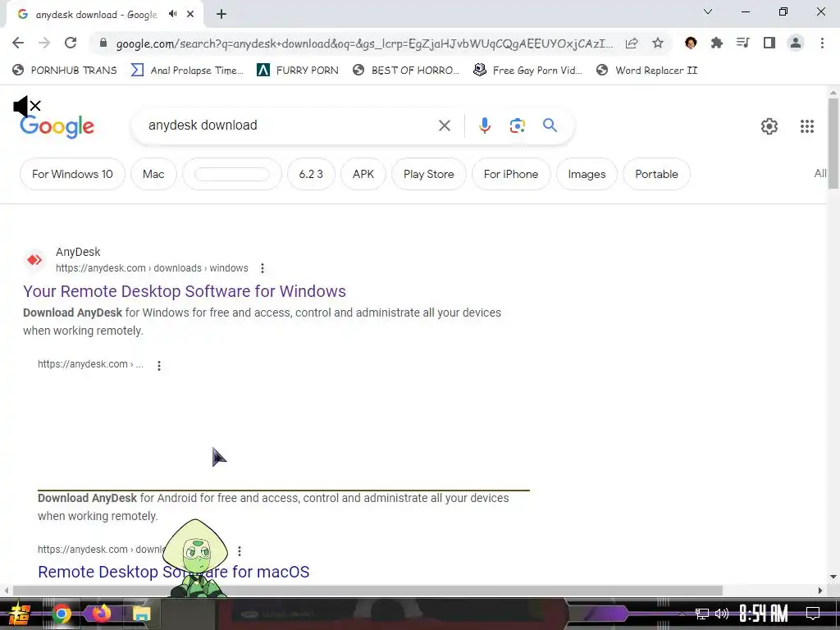The image size is (840, 630).
Task: Go back to the previous page
Action: 18,43
